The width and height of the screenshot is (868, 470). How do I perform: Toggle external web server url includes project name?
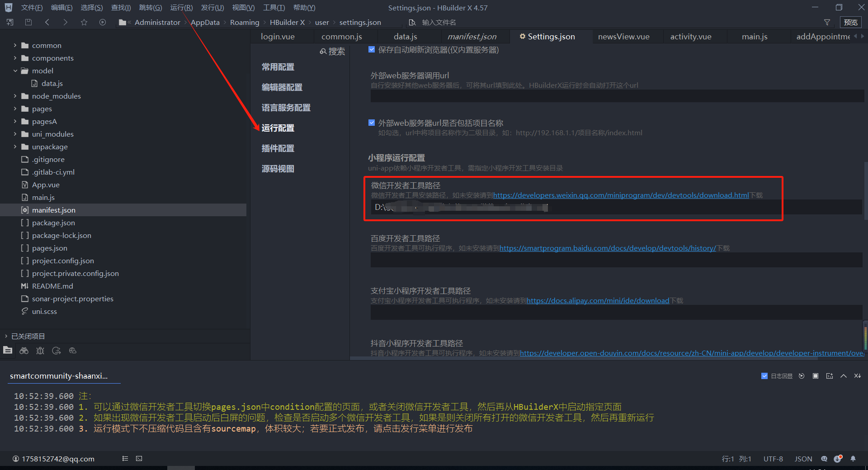click(x=372, y=123)
